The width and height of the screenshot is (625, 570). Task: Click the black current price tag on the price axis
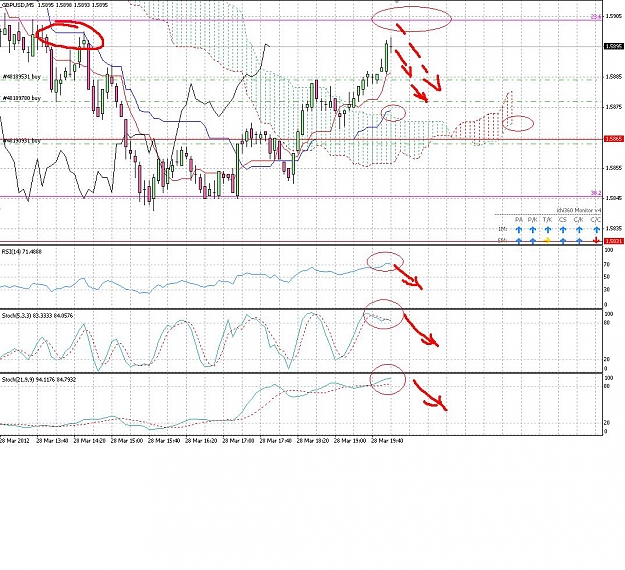[x=614, y=46]
